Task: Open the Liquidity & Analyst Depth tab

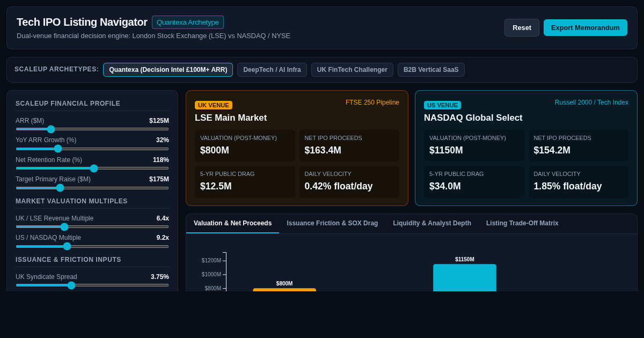Action: 432,223
